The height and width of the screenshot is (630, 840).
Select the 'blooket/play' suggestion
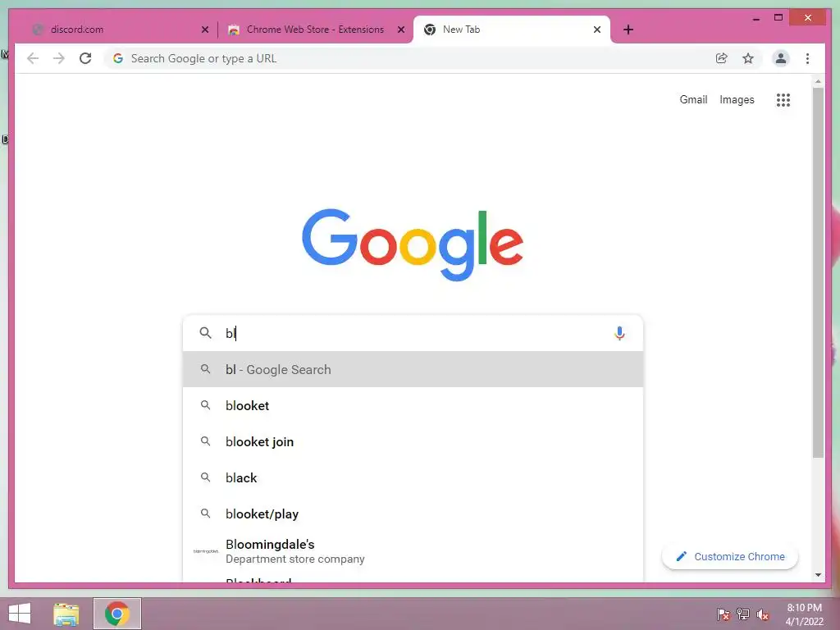pyautogui.click(x=413, y=514)
